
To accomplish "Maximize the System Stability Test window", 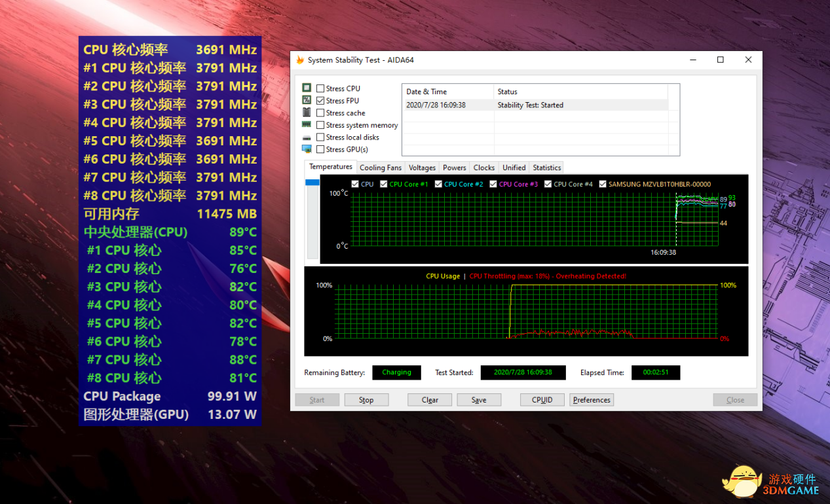I will pyautogui.click(x=721, y=60).
